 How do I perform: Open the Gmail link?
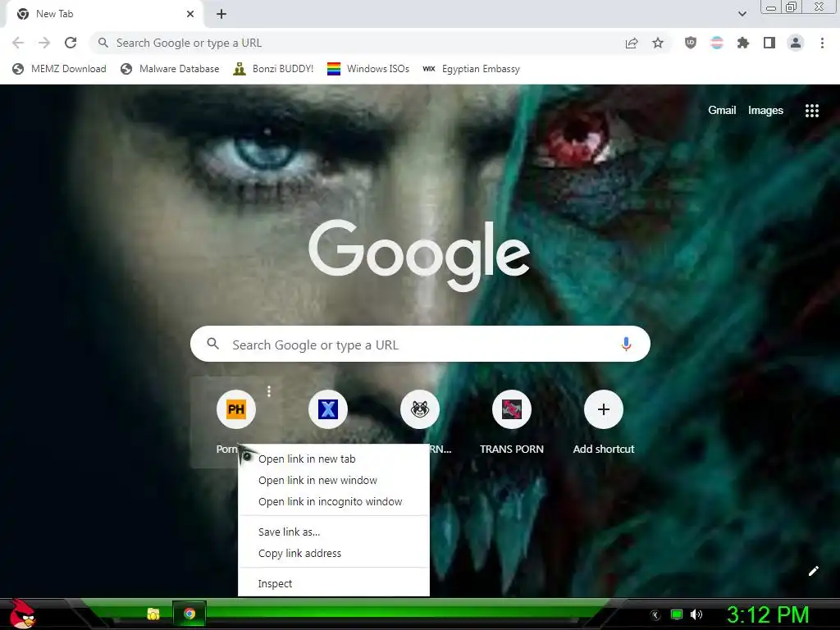[722, 111]
